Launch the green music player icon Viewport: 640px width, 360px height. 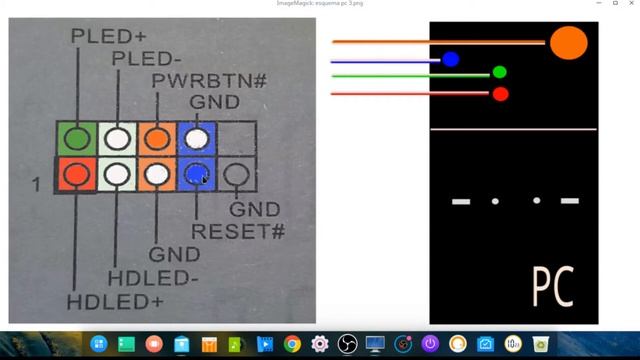pos(237,344)
